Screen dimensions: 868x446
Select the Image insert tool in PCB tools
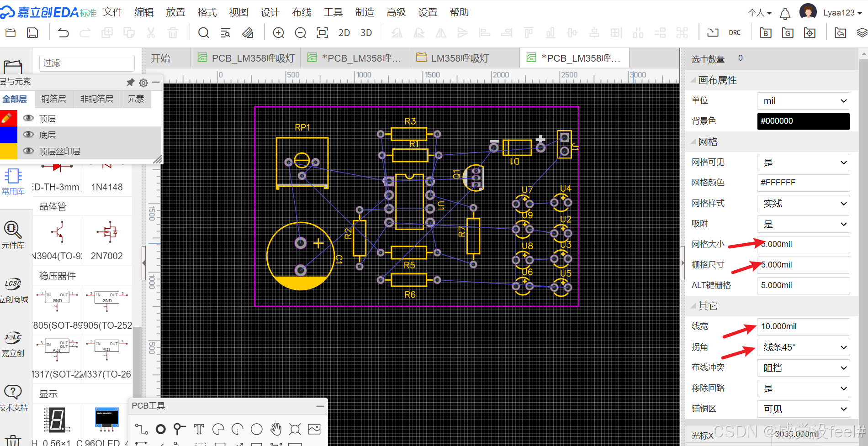tap(314, 429)
